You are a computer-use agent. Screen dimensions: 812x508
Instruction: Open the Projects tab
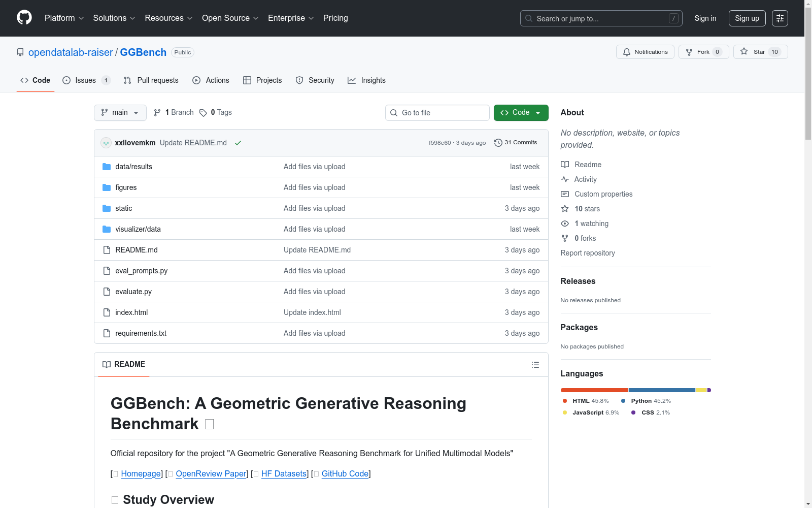pyautogui.click(x=262, y=80)
